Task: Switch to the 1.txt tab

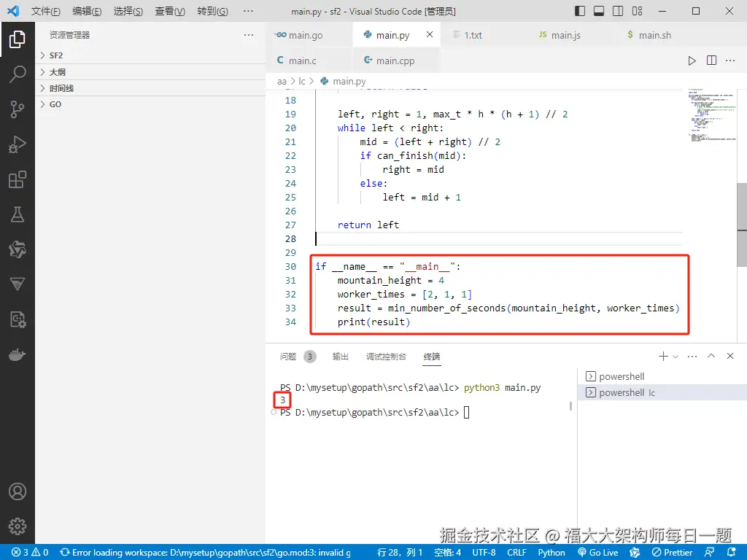Action: (x=484, y=35)
